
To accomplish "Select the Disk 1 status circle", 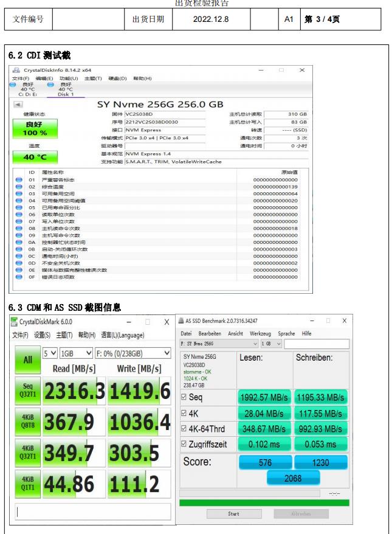I will [x=50, y=85].
